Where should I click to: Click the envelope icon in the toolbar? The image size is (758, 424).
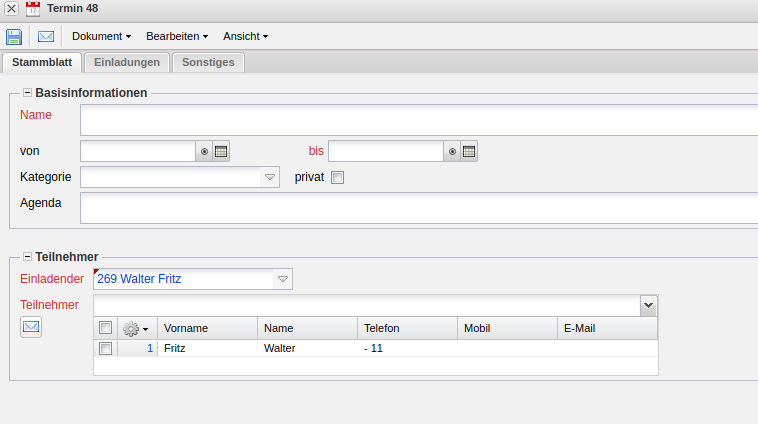(46, 37)
